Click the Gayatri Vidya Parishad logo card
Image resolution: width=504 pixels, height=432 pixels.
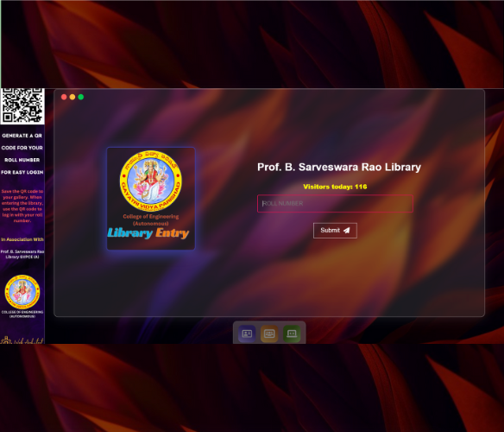point(151,199)
